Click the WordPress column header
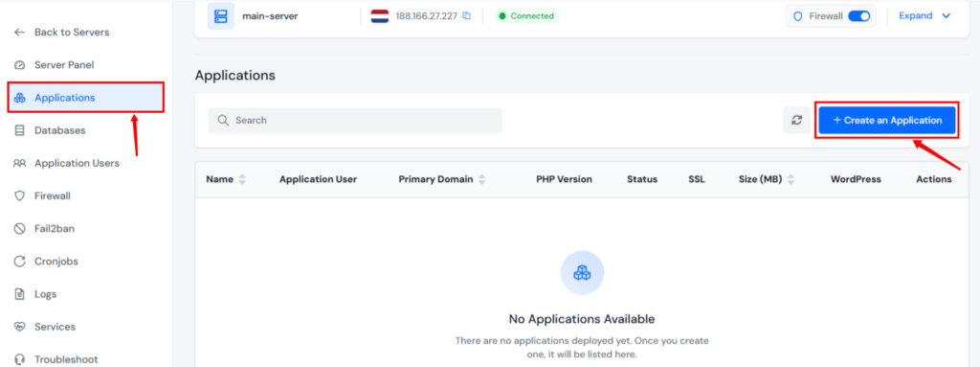 click(856, 179)
